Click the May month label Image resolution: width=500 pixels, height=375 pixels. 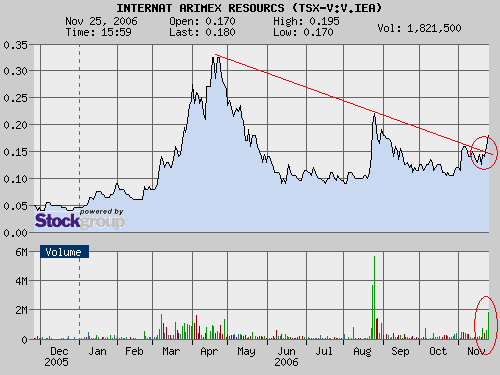coord(246,351)
